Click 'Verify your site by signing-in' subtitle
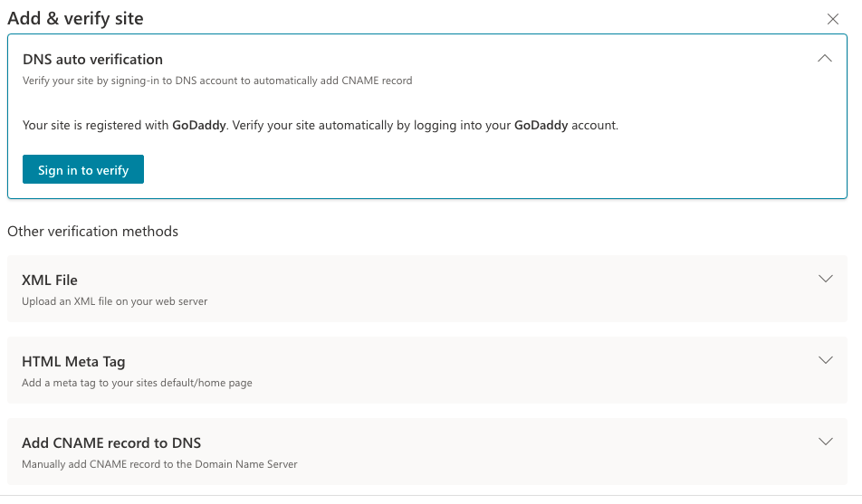The width and height of the screenshot is (862, 504). tap(217, 81)
